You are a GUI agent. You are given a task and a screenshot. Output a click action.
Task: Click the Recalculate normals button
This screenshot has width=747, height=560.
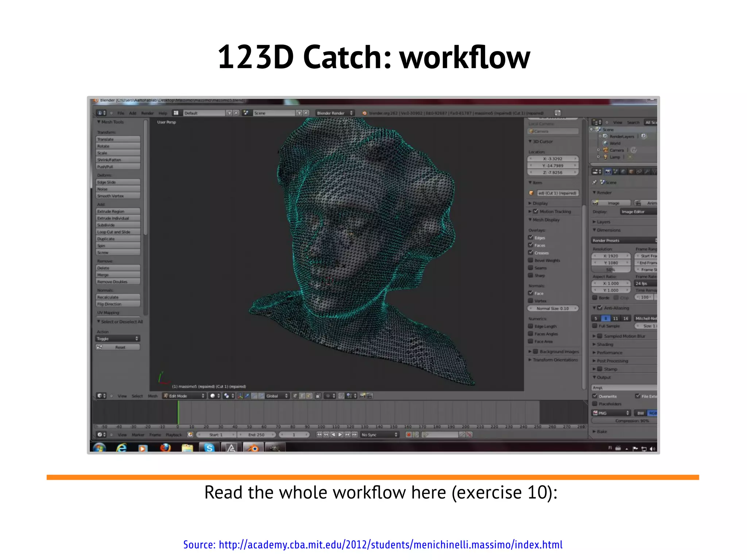pyautogui.click(x=118, y=297)
